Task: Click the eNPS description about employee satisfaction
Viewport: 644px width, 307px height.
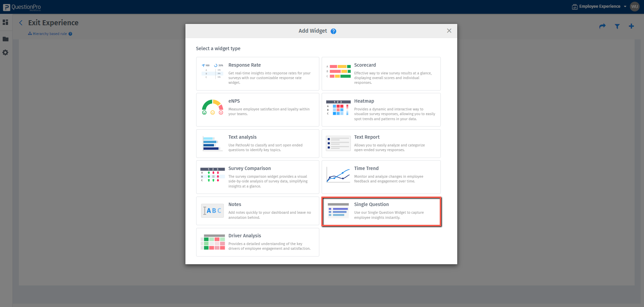Action: point(269,111)
